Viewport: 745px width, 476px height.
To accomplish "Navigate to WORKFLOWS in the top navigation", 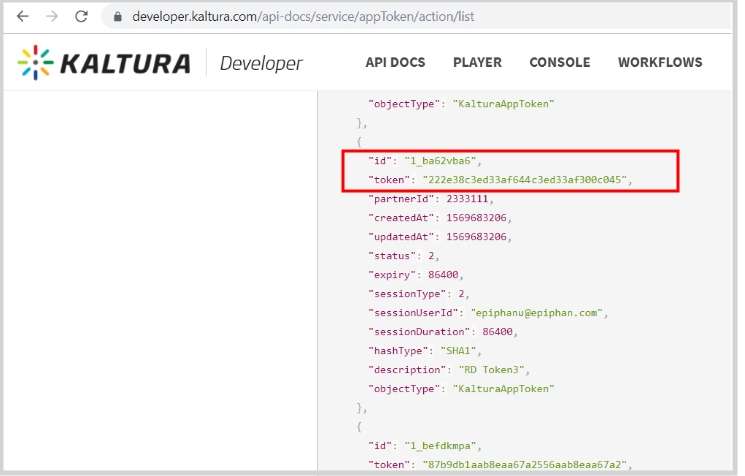I will [x=659, y=62].
